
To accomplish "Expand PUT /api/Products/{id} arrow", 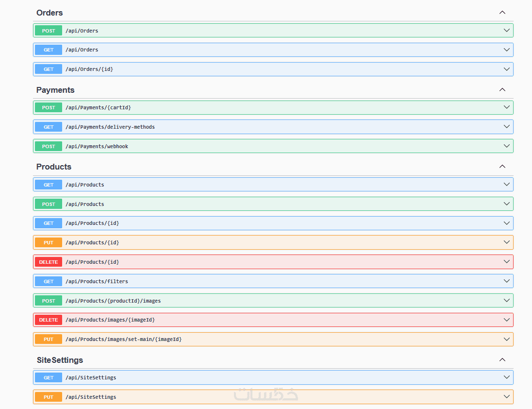I will (x=507, y=242).
